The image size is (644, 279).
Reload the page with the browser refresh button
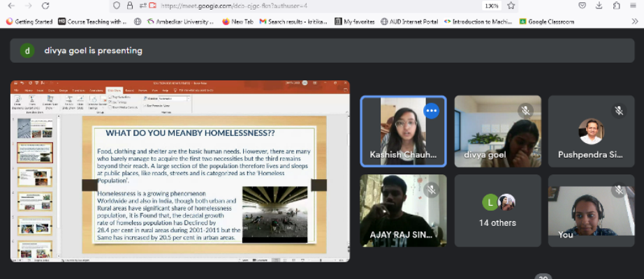(45, 6)
